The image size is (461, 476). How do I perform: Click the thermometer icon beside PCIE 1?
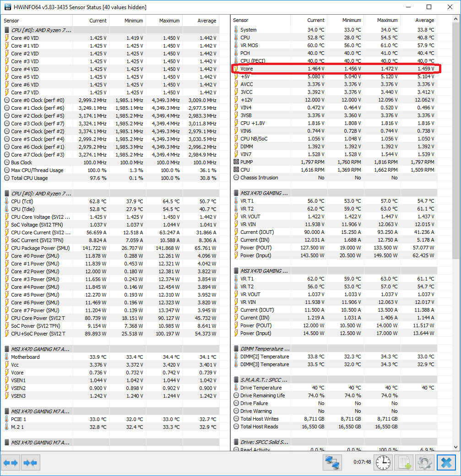click(x=7, y=419)
